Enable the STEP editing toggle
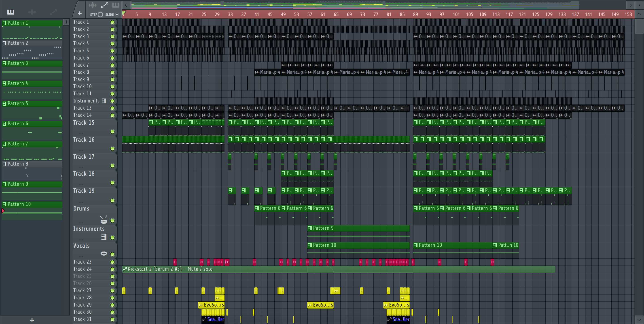The width and height of the screenshot is (644, 324). pos(100,15)
